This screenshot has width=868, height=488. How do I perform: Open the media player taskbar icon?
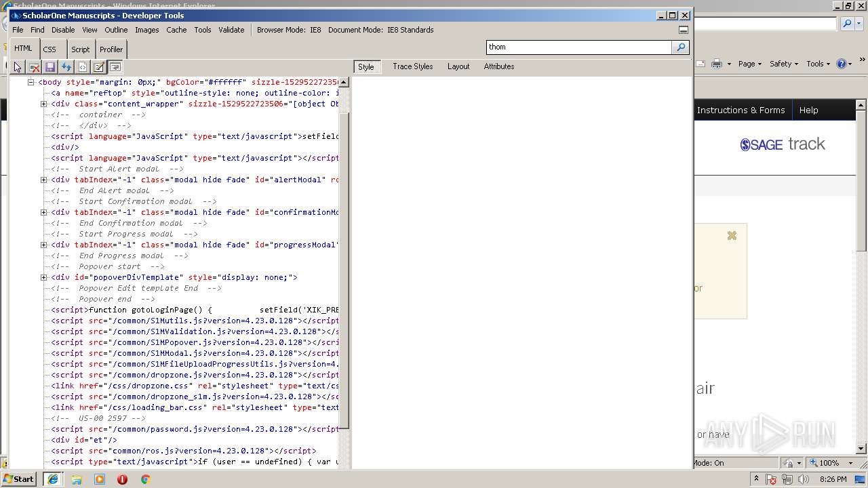(x=100, y=479)
